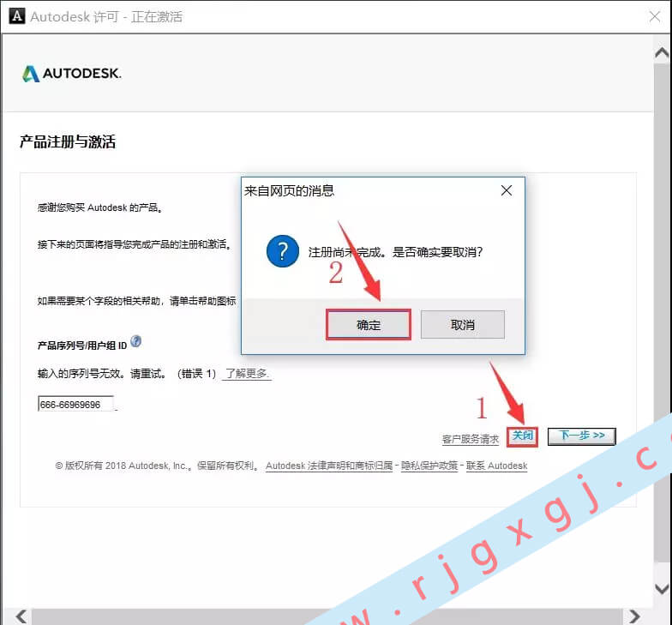
Task: Open the 联系 Autodesk link
Action: coord(497,466)
